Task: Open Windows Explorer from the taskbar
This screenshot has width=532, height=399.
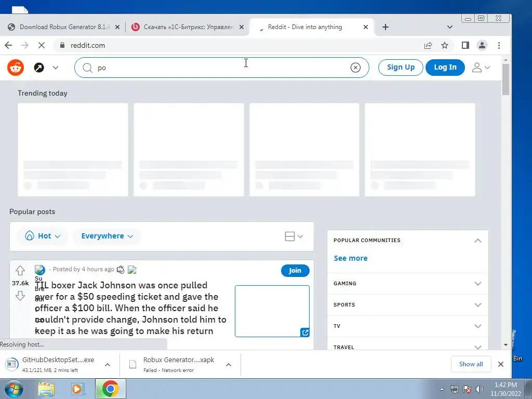Action: click(46, 389)
